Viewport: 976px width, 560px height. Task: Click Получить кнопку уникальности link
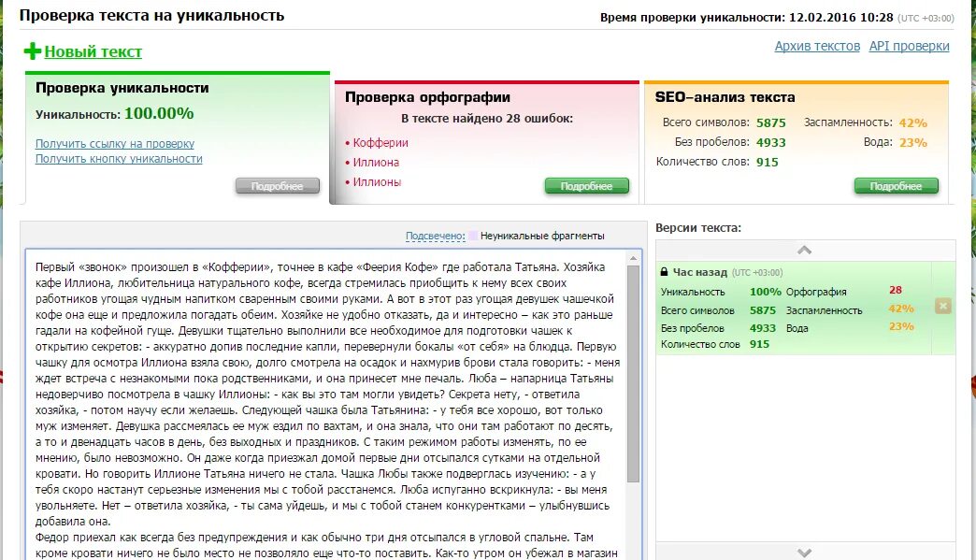click(119, 159)
